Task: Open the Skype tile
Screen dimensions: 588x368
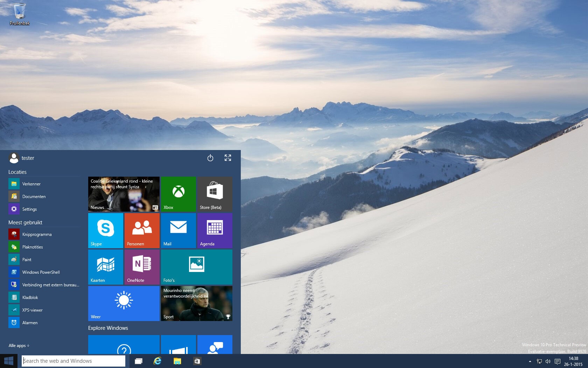Action: point(105,230)
